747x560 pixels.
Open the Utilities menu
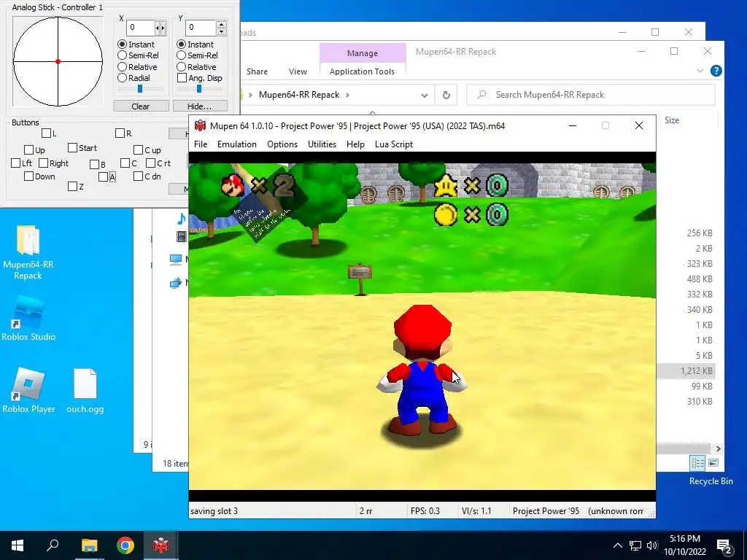tap(322, 144)
